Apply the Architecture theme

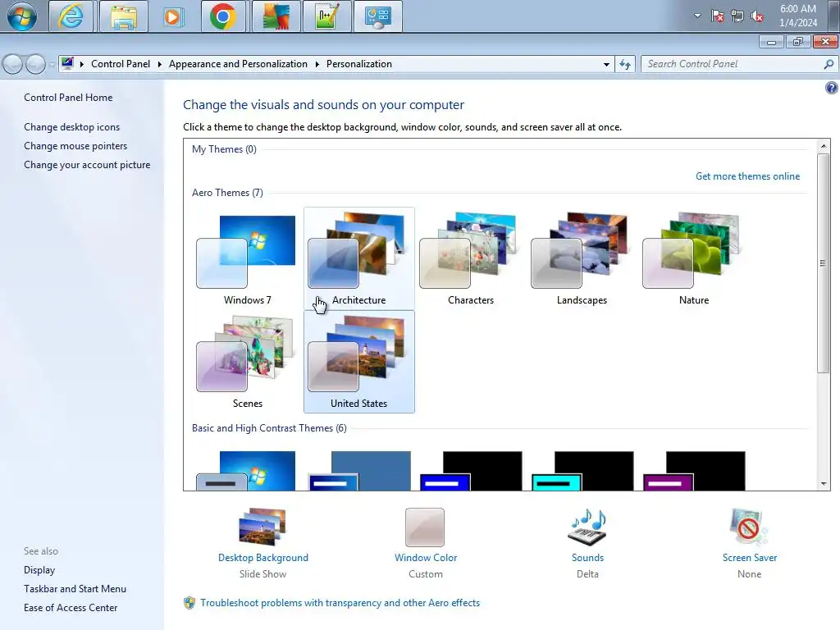(359, 258)
